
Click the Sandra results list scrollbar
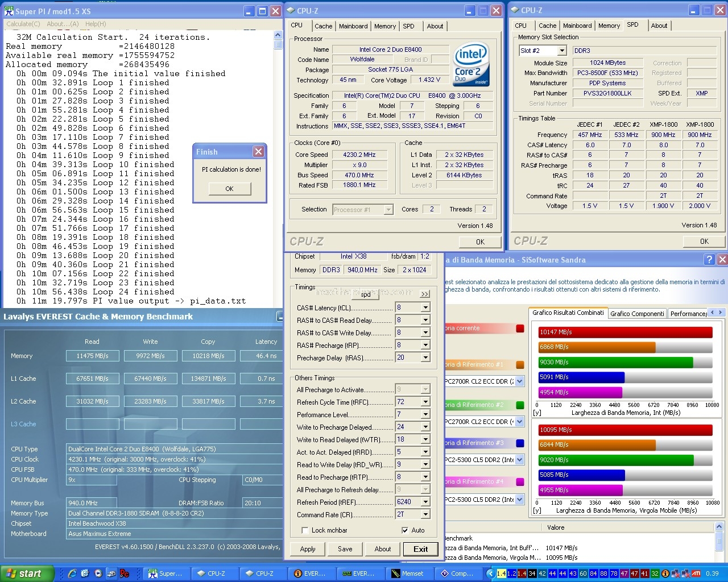pyautogui.click(x=721, y=537)
